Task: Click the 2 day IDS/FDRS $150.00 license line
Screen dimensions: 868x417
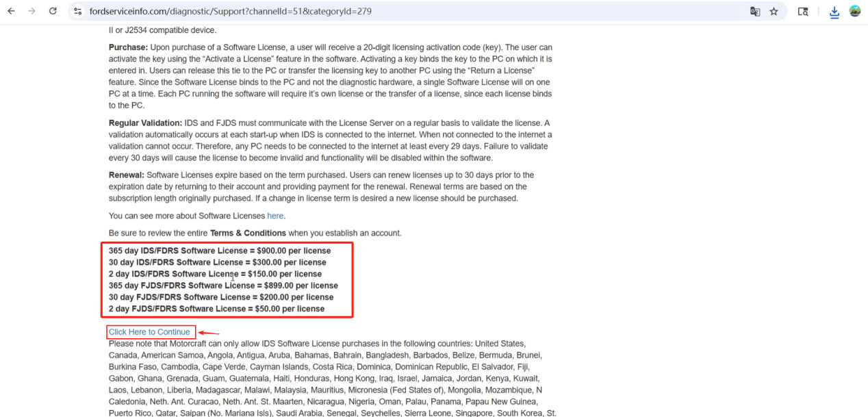Action: [215, 274]
